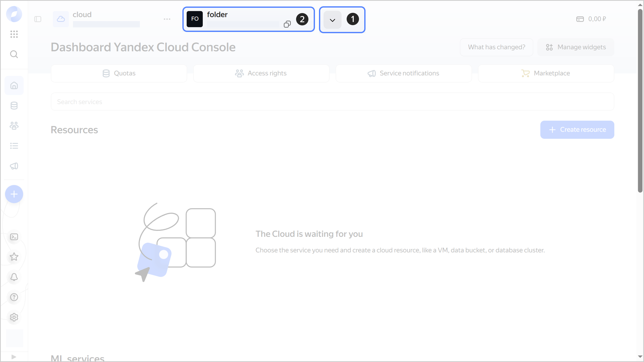Viewport: 644px width, 362px height.
Task: Open the Access rights section
Action: coord(261,73)
